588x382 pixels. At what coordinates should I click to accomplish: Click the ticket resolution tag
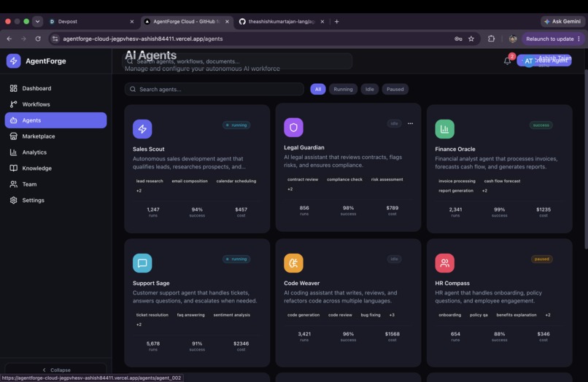tap(152, 315)
